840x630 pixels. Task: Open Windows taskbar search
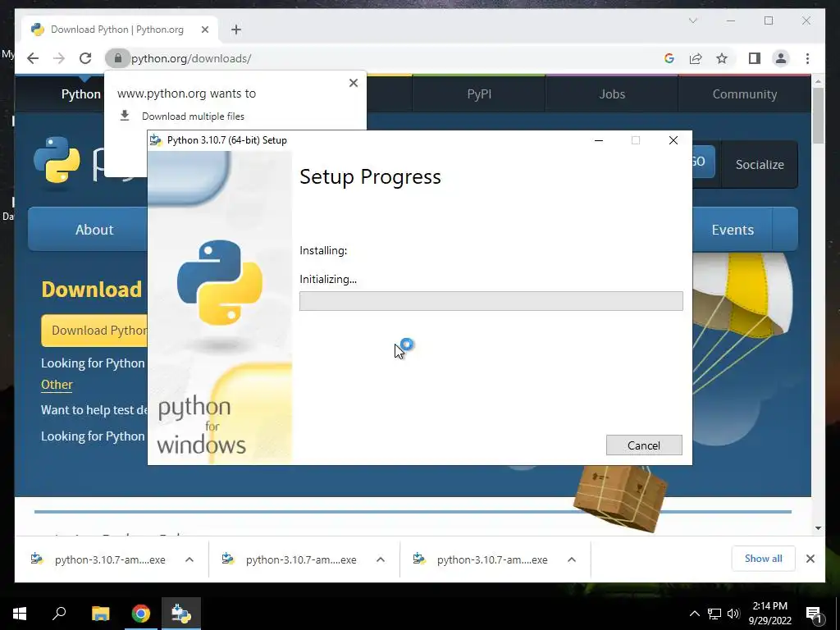point(59,614)
